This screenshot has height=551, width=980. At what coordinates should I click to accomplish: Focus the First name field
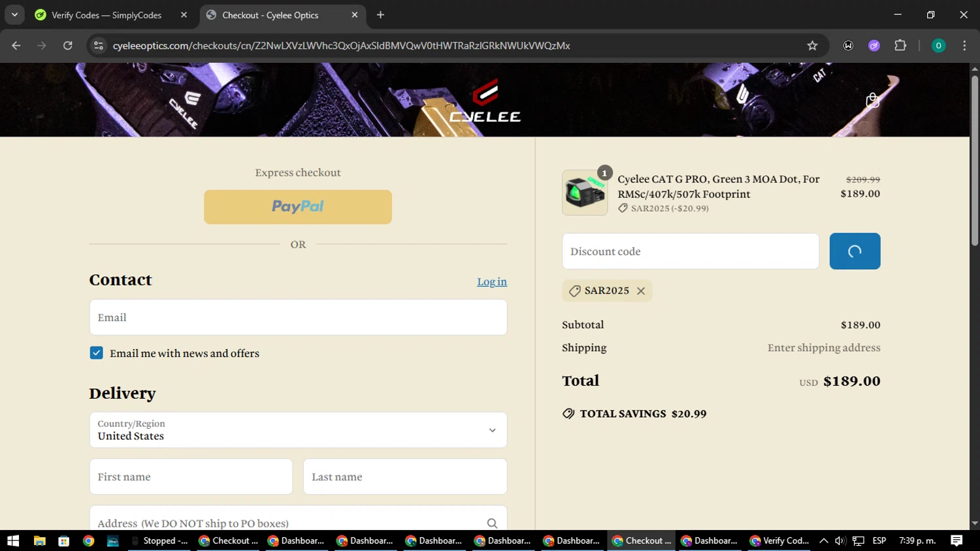(x=191, y=476)
